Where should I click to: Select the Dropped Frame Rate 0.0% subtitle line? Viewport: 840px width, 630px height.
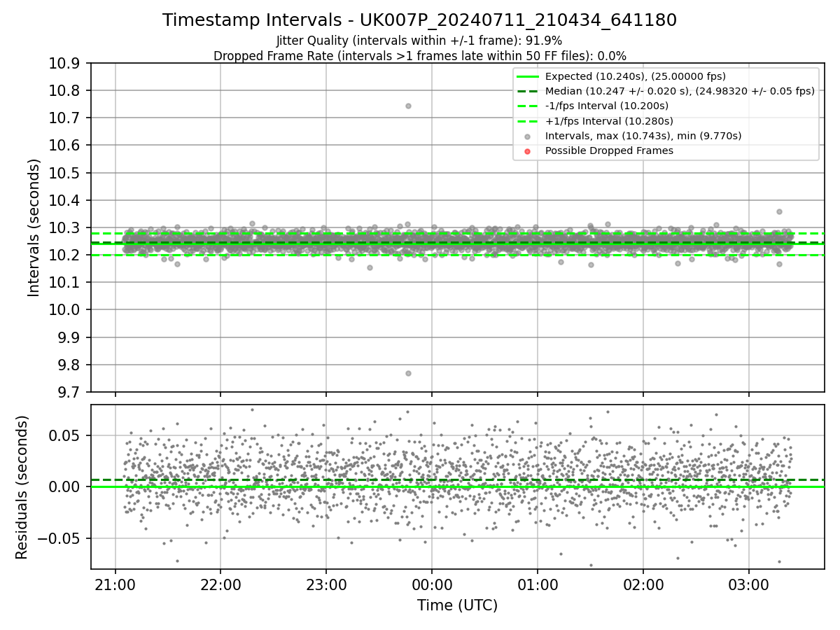pos(419,56)
